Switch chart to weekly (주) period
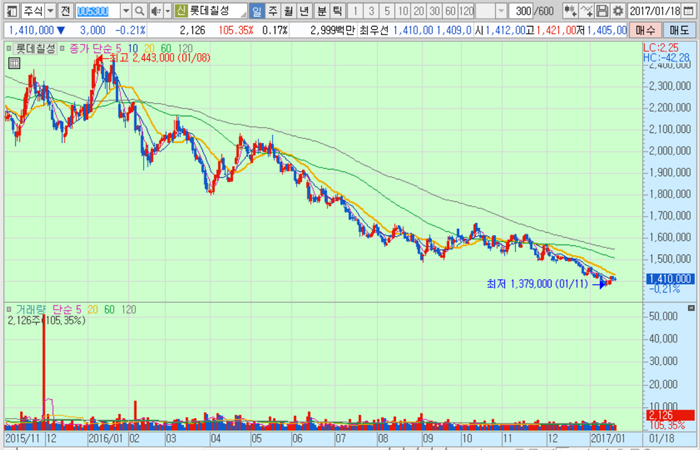This screenshot has width=700, height=450. 273,10
